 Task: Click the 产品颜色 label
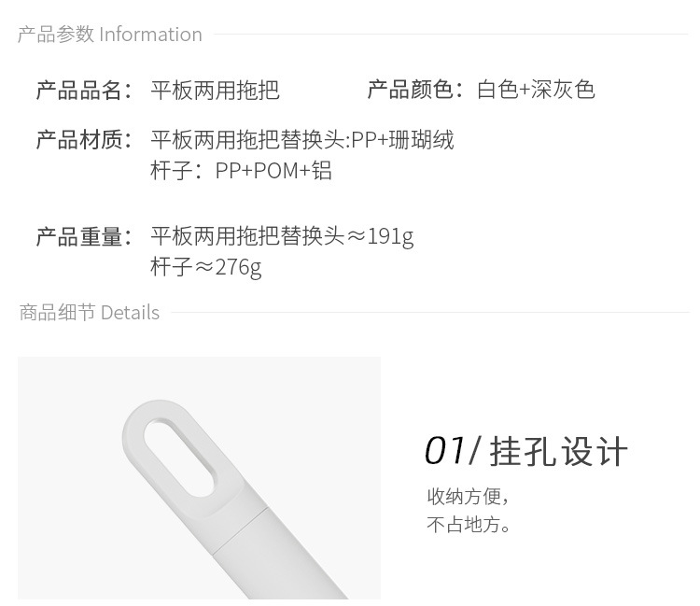(x=415, y=90)
